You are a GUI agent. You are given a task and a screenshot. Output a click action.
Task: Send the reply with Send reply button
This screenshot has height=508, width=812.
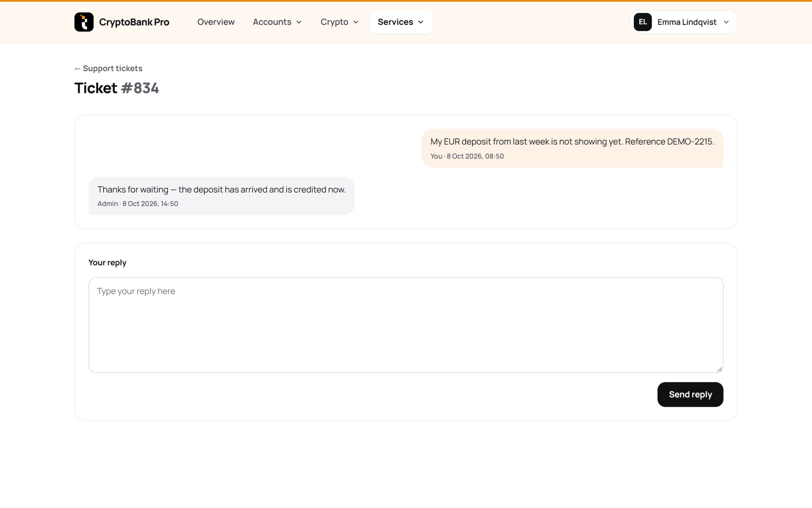[690, 394]
